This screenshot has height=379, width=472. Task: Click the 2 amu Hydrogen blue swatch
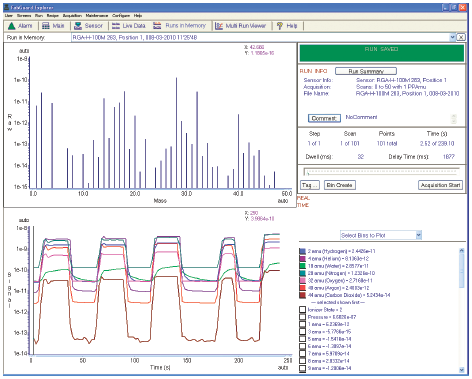[x=302, y=251]
